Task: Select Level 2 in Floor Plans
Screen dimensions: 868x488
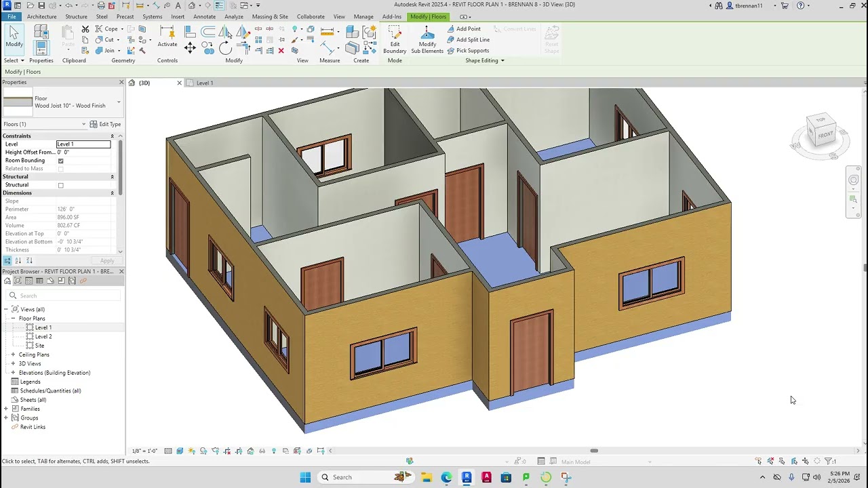Action: point(43,336)
